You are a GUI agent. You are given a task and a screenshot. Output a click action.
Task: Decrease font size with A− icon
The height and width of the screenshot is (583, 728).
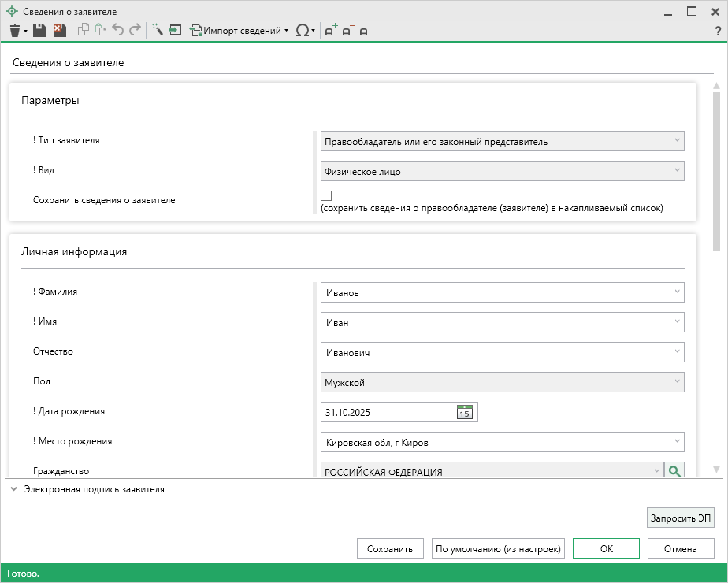347,31
